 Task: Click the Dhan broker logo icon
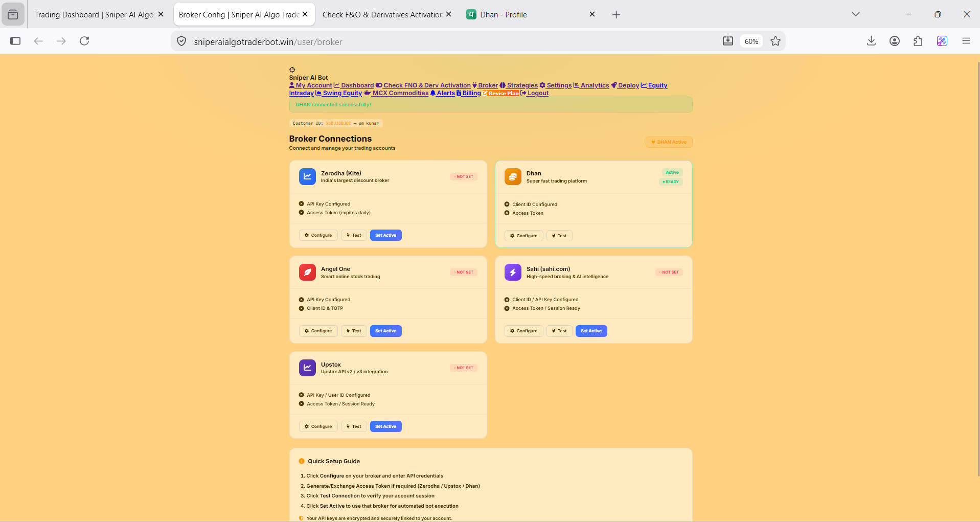click(513, 176)
